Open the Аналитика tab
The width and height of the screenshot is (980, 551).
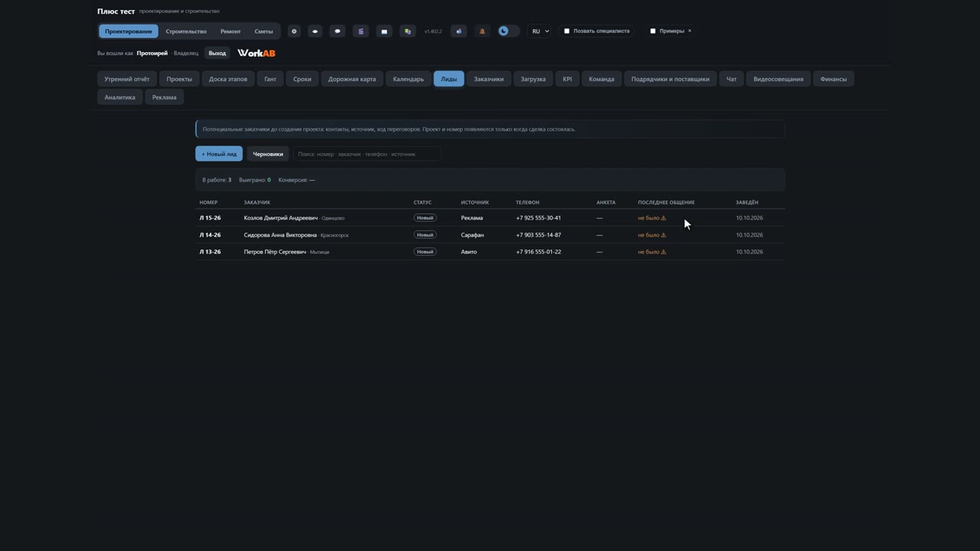tap(119, 97)
